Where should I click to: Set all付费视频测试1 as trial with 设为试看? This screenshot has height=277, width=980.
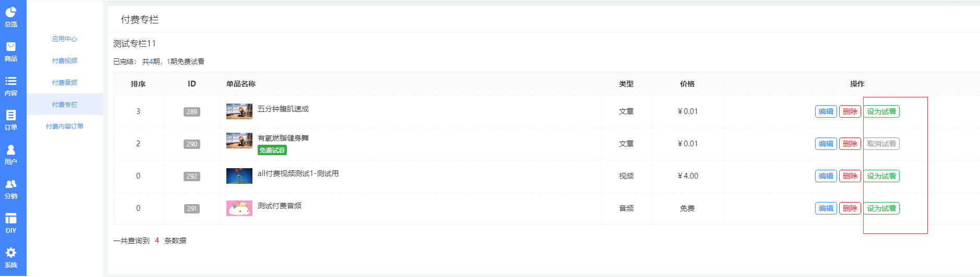pos(881,176)
